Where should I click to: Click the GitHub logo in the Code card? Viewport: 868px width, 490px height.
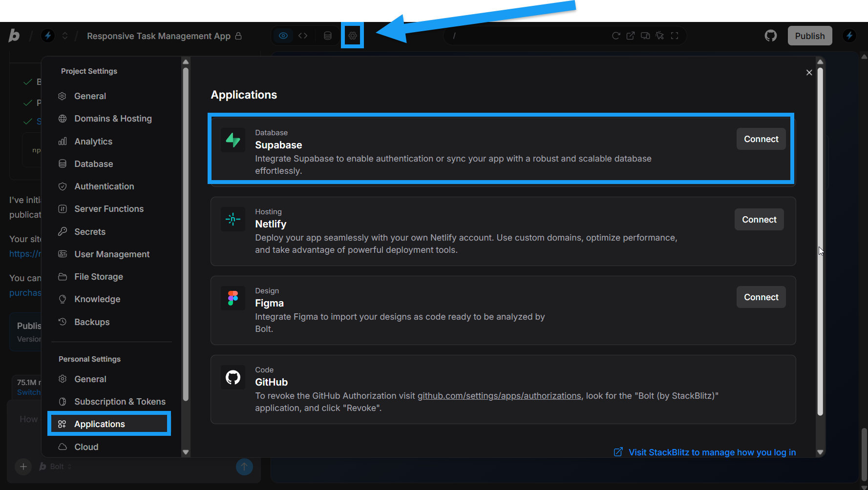pyautogui.click(x=233, y=377)
